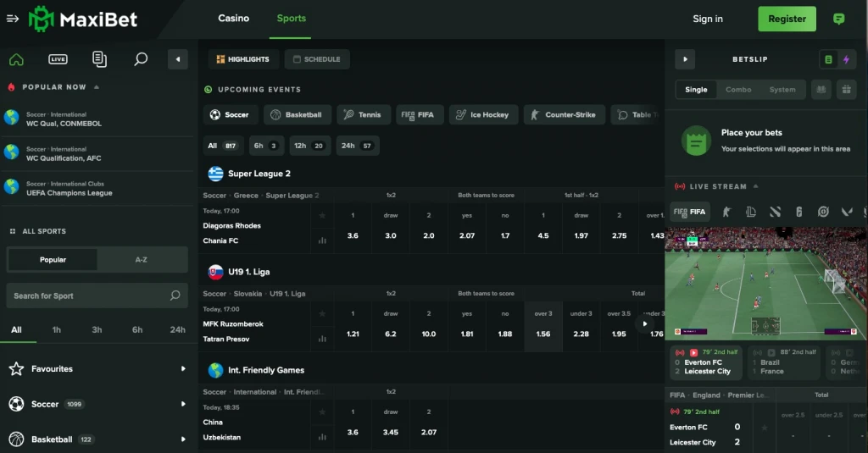Collapse the Popular Now section
868x453 pixels.
point(97,87)
